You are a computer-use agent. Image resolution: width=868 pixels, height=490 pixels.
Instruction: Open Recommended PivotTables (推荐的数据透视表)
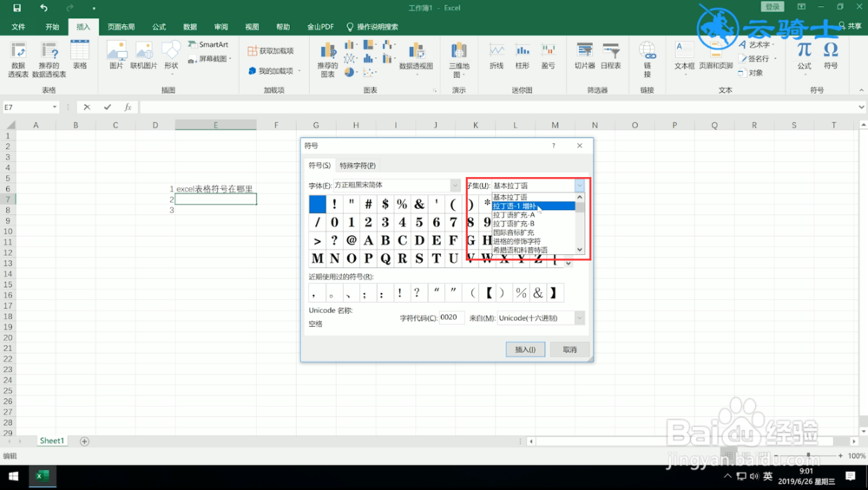[x=49, y=60]
